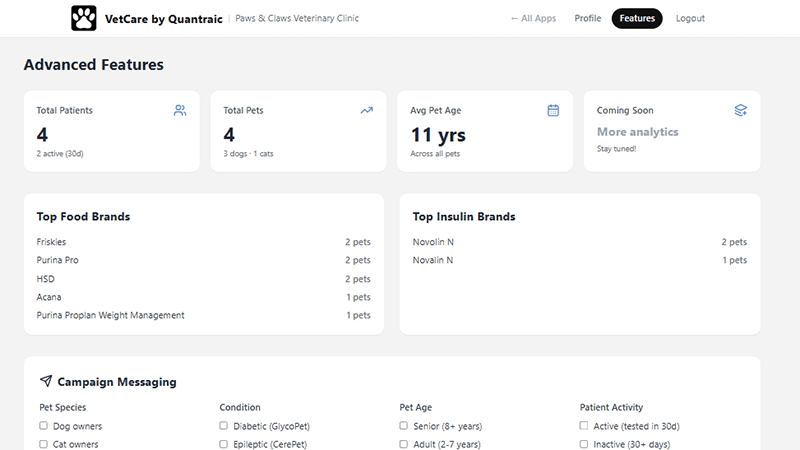Go back via All Apps link
The height and width of the screenshot is (450, 800).
[x=533, y=18]
